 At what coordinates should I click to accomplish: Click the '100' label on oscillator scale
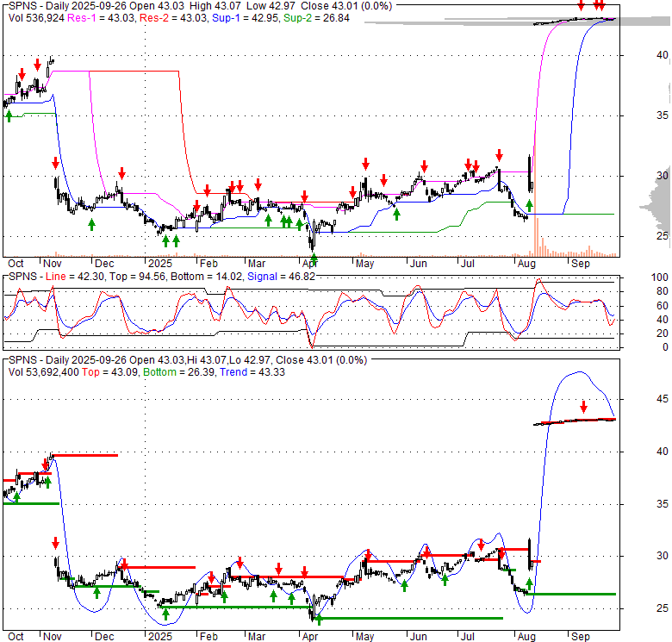(660, 277)
